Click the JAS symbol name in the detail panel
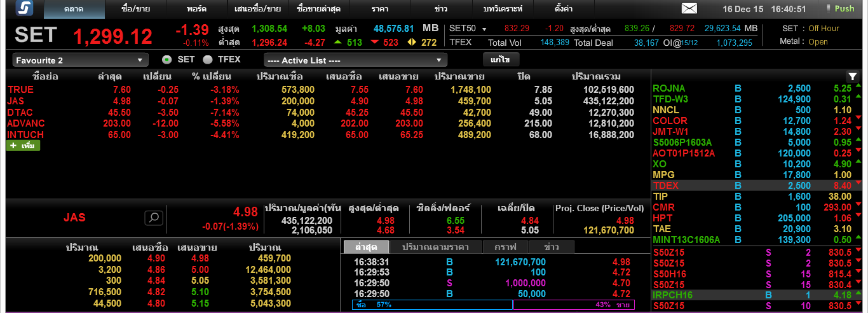 click(74, 218)
